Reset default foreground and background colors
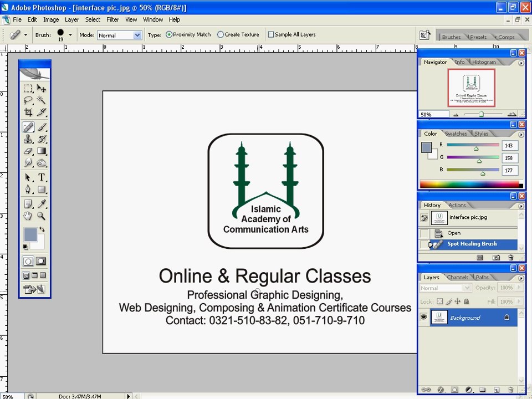 click(x=25, y=247)
